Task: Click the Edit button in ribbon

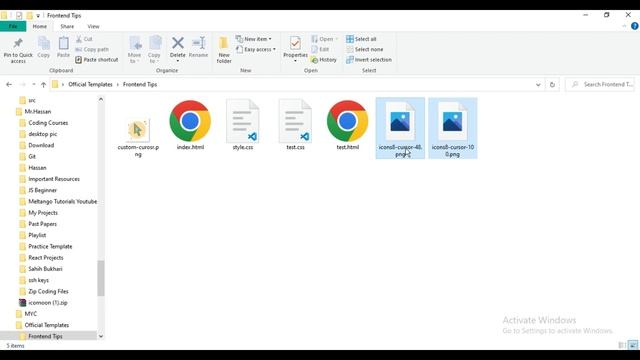Action: (320, 49)
